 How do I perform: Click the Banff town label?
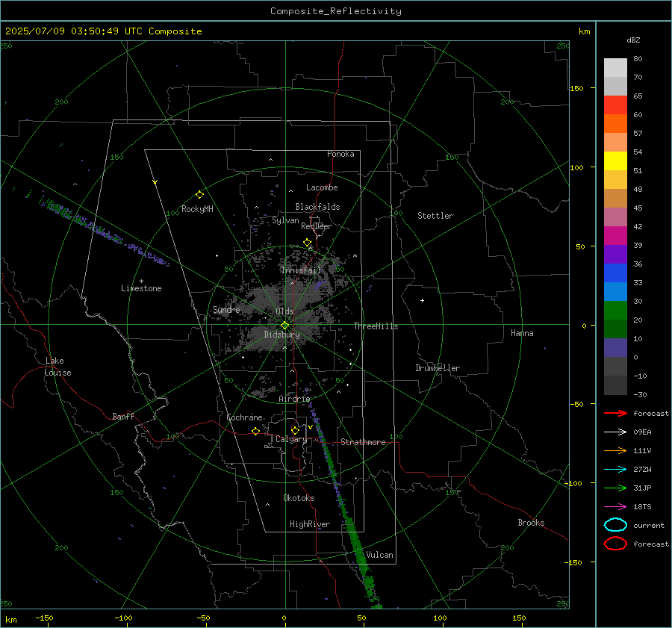coord(123,417)
